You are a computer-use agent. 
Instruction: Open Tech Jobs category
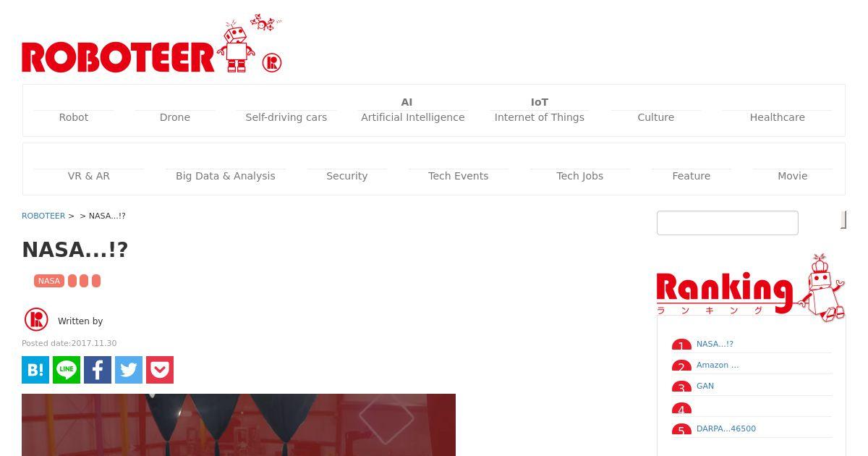click(580, 176)
